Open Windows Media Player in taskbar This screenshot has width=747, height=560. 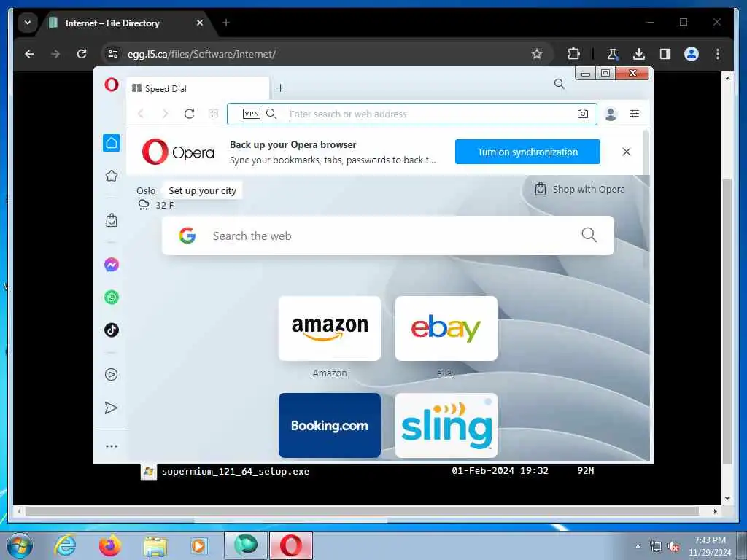click(x=200, y=545)
